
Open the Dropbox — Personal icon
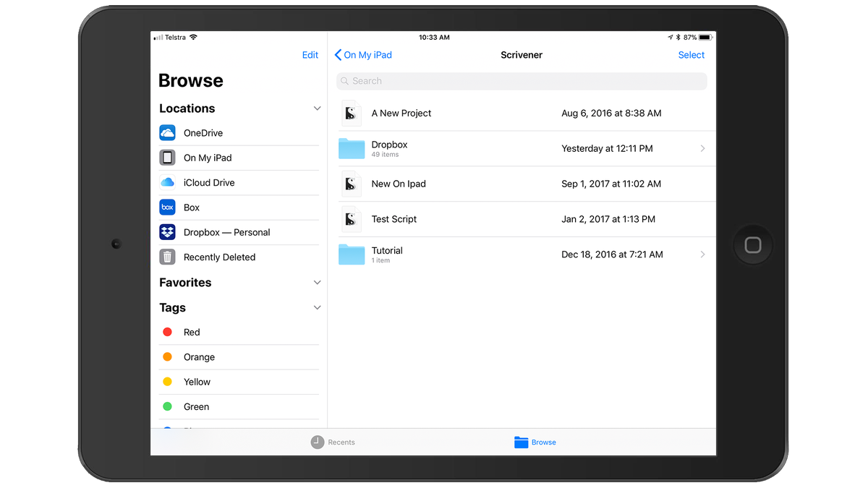(167, 232)
